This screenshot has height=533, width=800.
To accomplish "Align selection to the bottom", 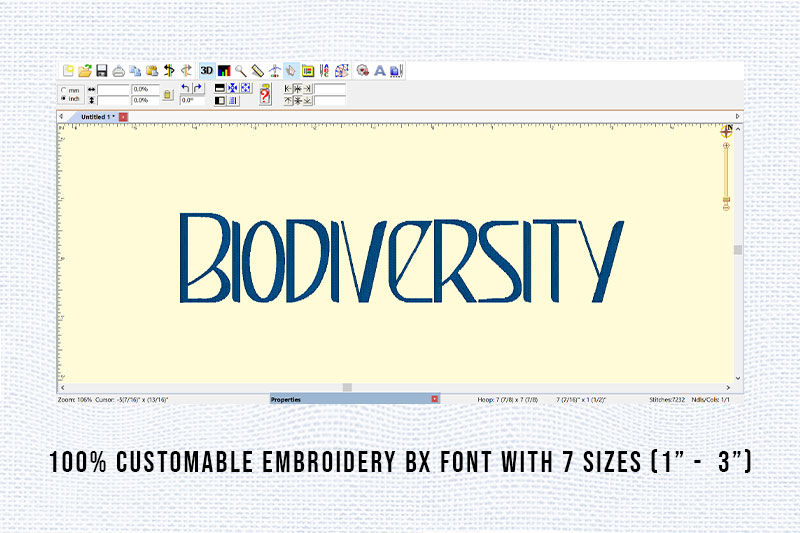I will tap(307, 100).
